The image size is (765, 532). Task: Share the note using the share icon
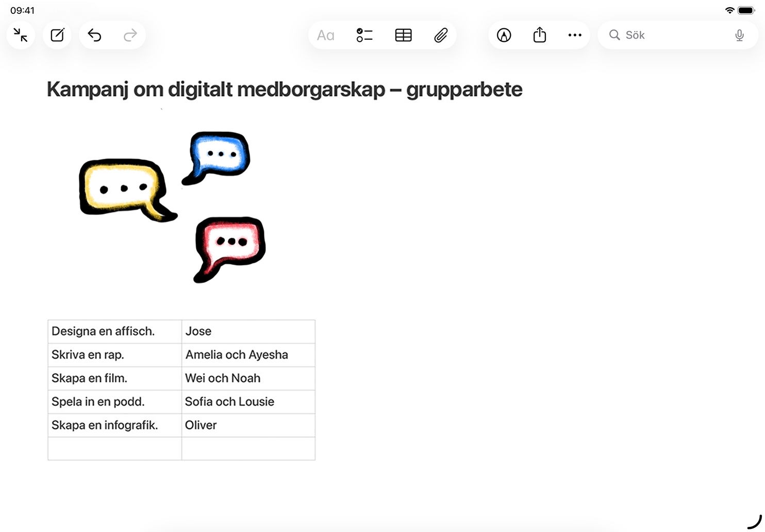click(x=539, y=35)
